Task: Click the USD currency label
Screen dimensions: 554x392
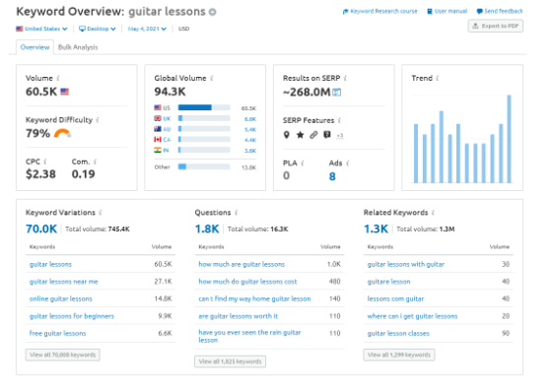Action: click(x=183, y=29)
